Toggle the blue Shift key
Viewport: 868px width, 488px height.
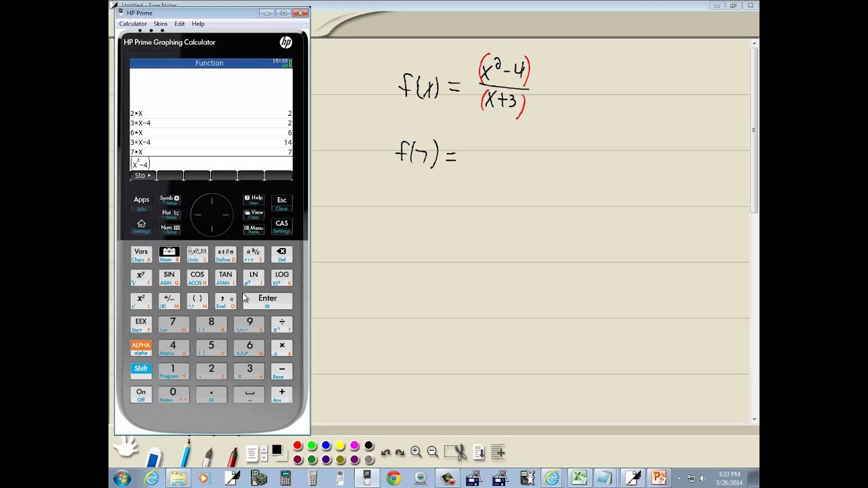point(141,371)
